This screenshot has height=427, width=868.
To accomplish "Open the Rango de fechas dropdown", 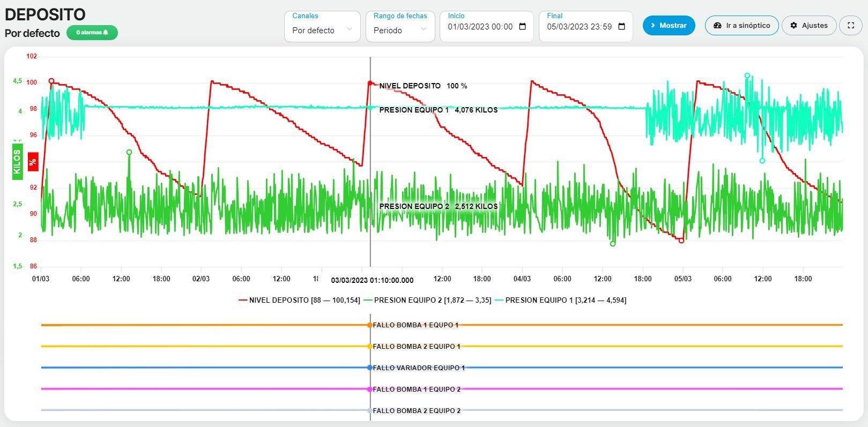I will tap(400, 26).
